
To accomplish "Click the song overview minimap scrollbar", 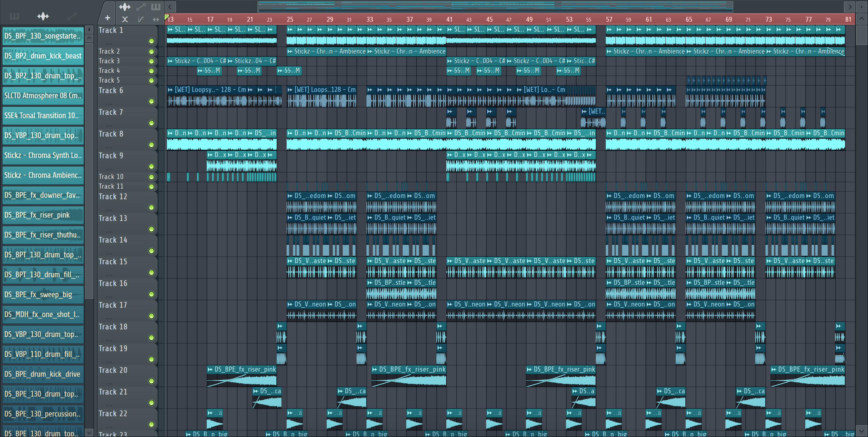I will pyautogui.click(x=495, y=6).
